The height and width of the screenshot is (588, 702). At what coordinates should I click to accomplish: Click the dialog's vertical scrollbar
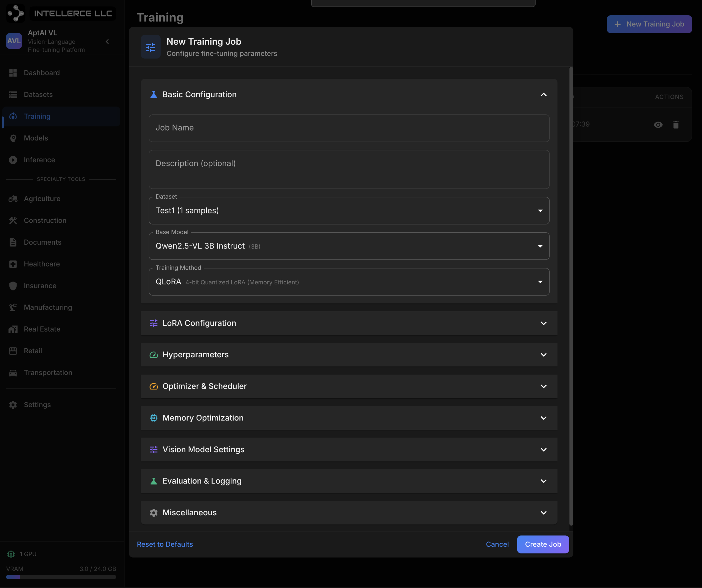[571, 296]
